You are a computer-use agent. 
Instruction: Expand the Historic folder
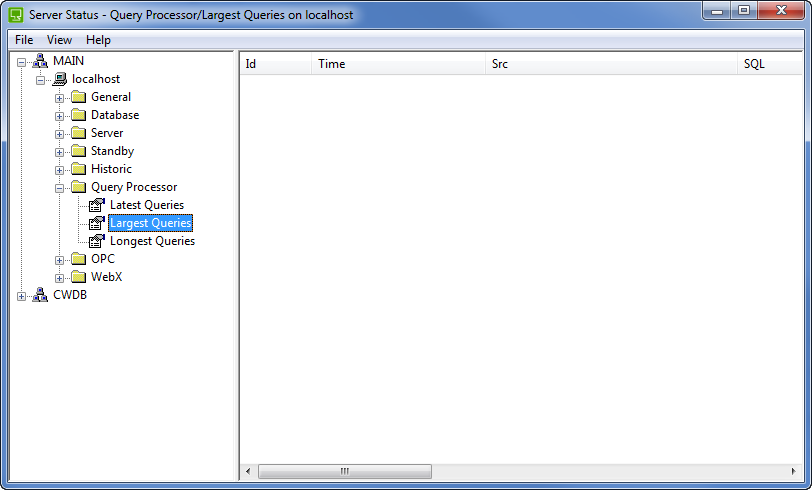pos(60,170)
